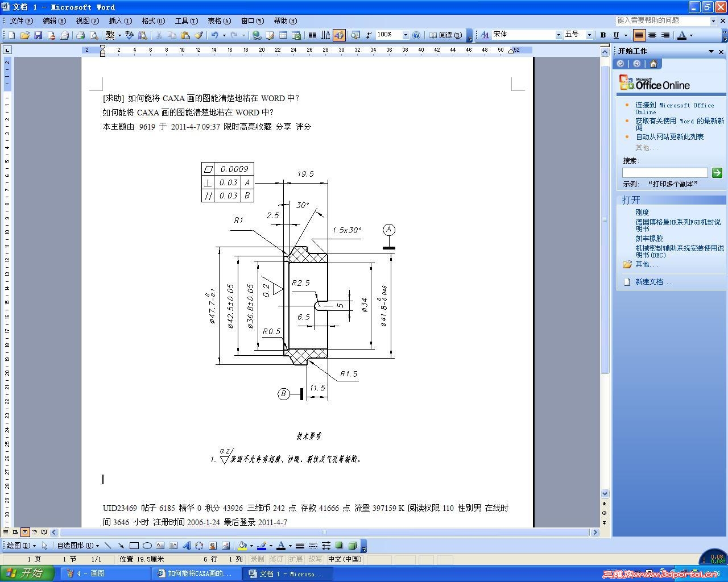
Task: Set justified alignment on the formatting toolbar
Action: tap(639, 35)
